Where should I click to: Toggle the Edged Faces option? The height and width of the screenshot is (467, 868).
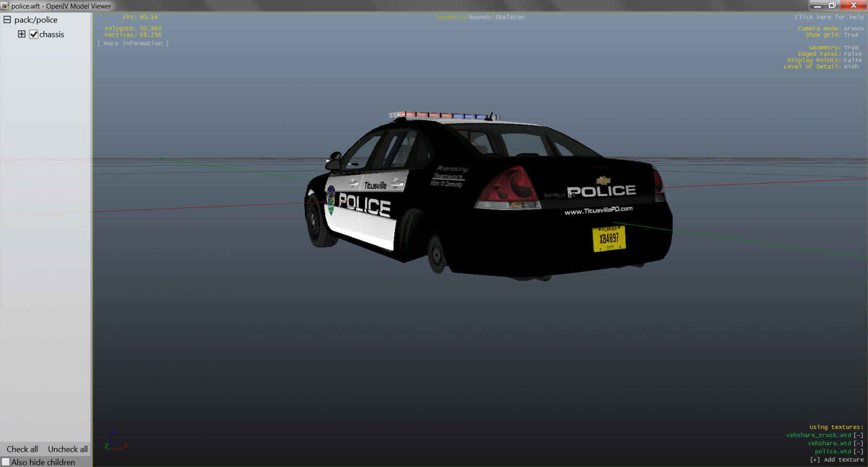pyautogui.click(x=852, y=54)
